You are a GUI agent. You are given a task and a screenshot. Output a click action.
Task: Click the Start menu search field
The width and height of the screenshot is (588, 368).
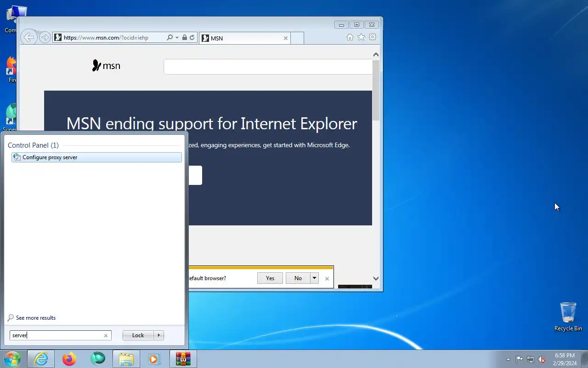[x=60, y=335]
